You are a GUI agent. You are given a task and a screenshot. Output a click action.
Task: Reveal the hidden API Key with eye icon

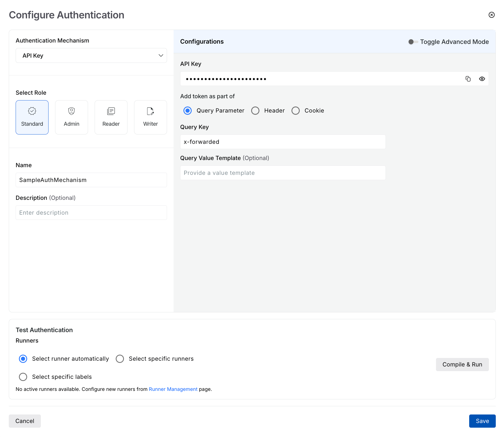[482, 79]
